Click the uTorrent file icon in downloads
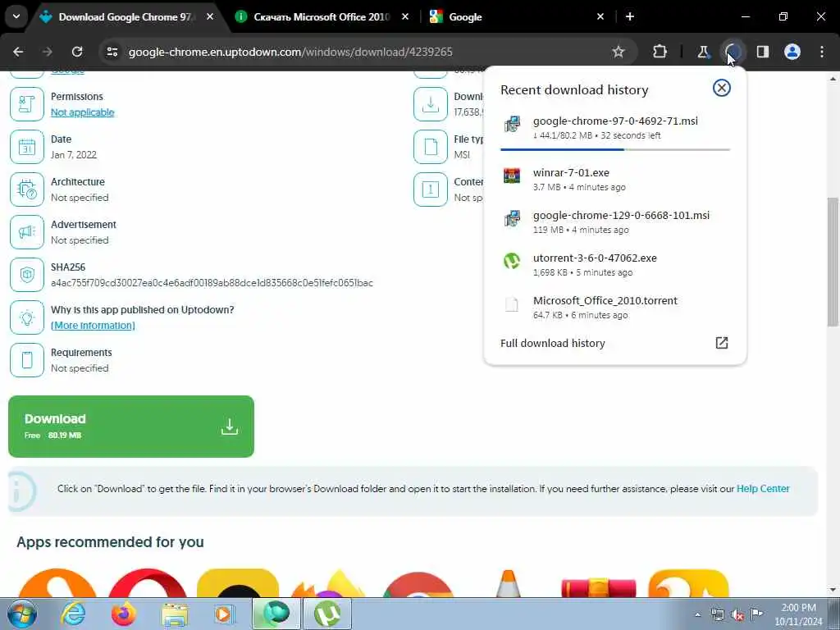The height and width of the screenshot is (630, 840). click(x=512, y=261)
